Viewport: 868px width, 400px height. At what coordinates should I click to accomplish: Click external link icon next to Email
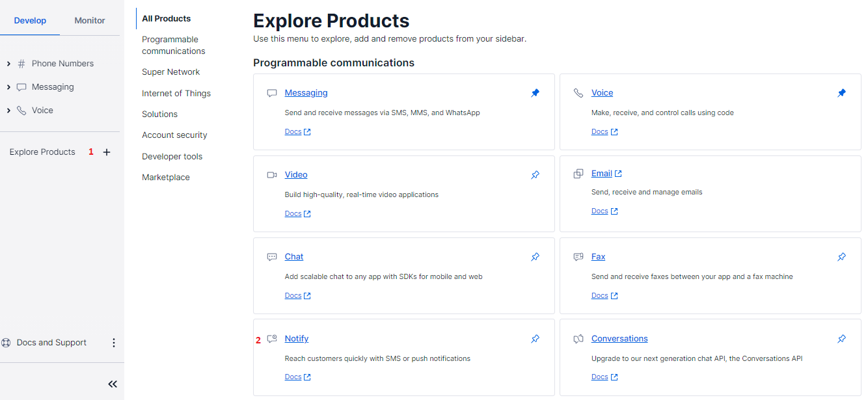pos(618,174)
